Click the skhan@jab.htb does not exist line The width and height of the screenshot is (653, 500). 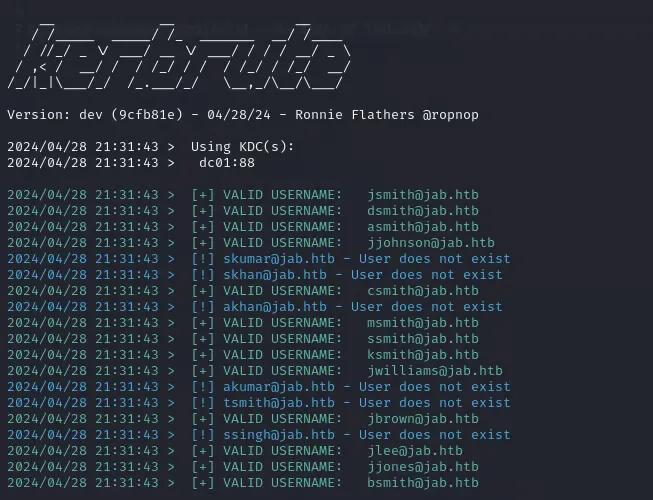pyautogui.click(x=255, y=275)
